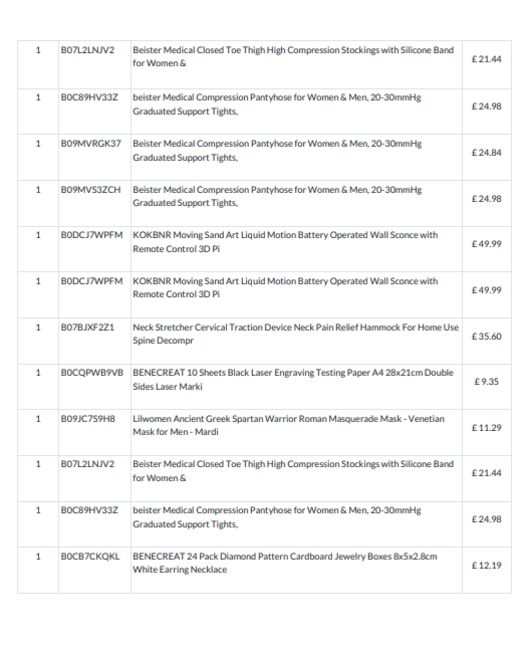Image resolution: width=524 pixels, height=650 pixels.
Task: Click Beister Pantyhose description for B09MVRGK37
Action: click(x=277, y=150)
